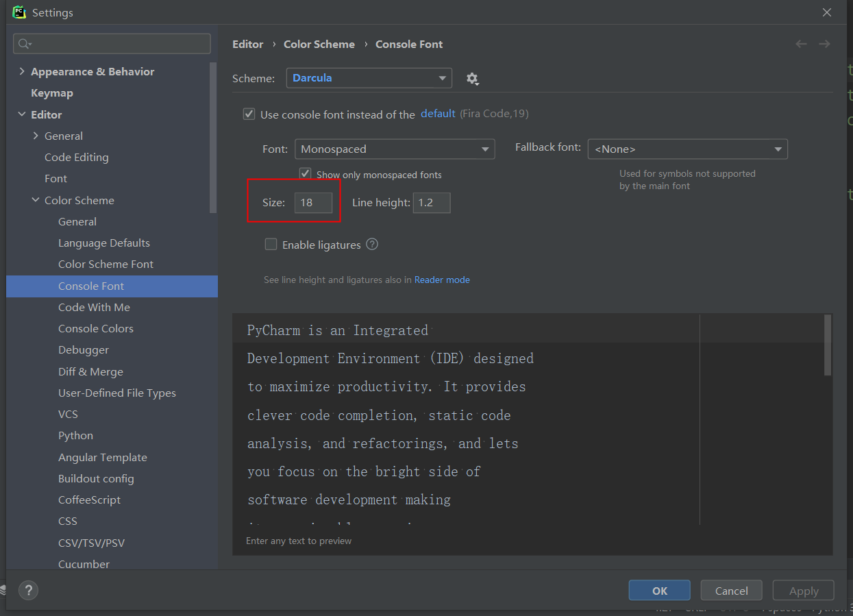Image resolution: width=853 pixels, height=616 pixels.
Task: Open the Fallback font dropdown
Action: pyautogui.click(x=688, y=149)
